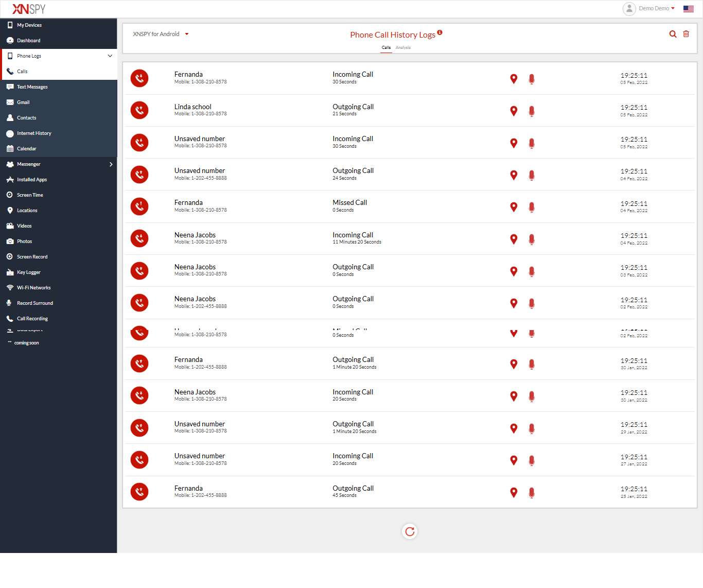
Task: Click the XNSPY logo
Action: click(x=29, y=9)
